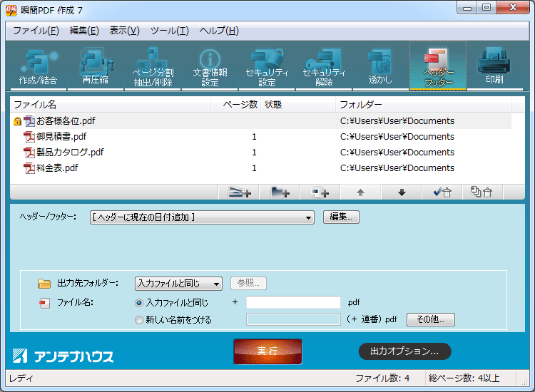Move selected file up with arrow icon
The width and height of the screenshot is (535, 392).
[360, 192]
